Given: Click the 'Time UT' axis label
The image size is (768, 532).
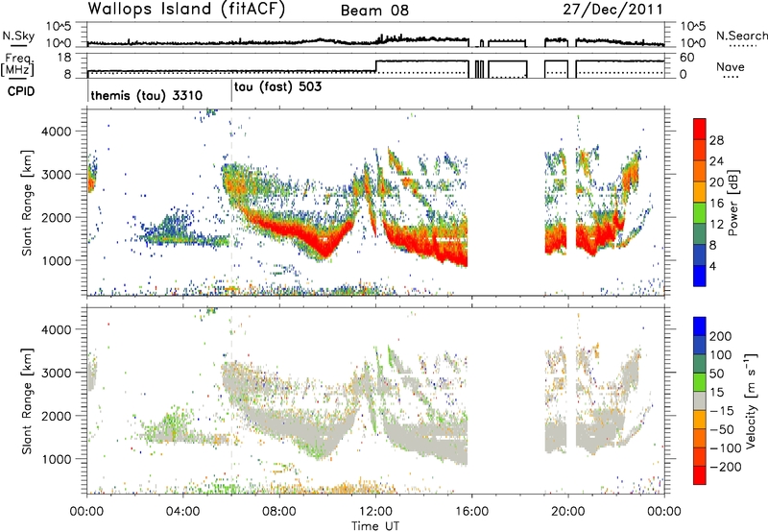Looking at the screenshot, I should tap(375, 526).
